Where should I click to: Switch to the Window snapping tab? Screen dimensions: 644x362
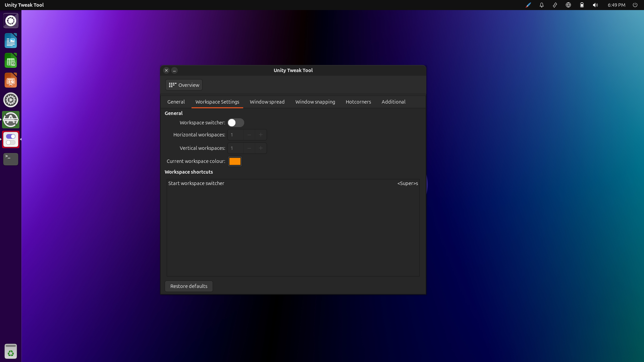[x=315, y=102]
